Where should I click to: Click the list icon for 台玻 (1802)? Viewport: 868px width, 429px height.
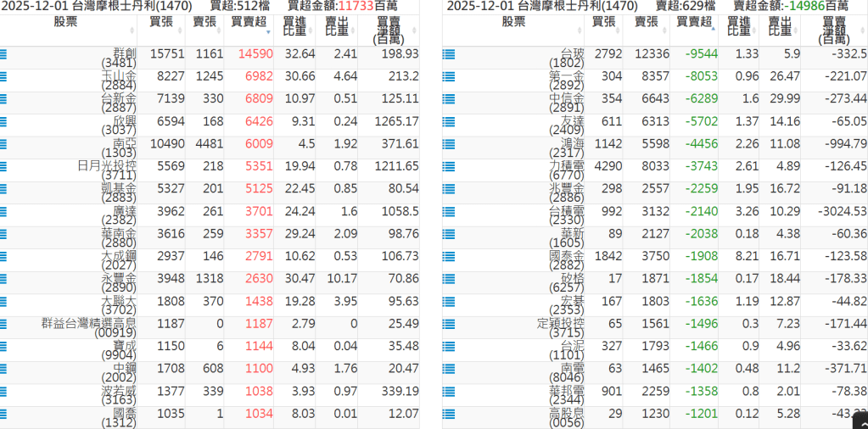click(448, 53)
